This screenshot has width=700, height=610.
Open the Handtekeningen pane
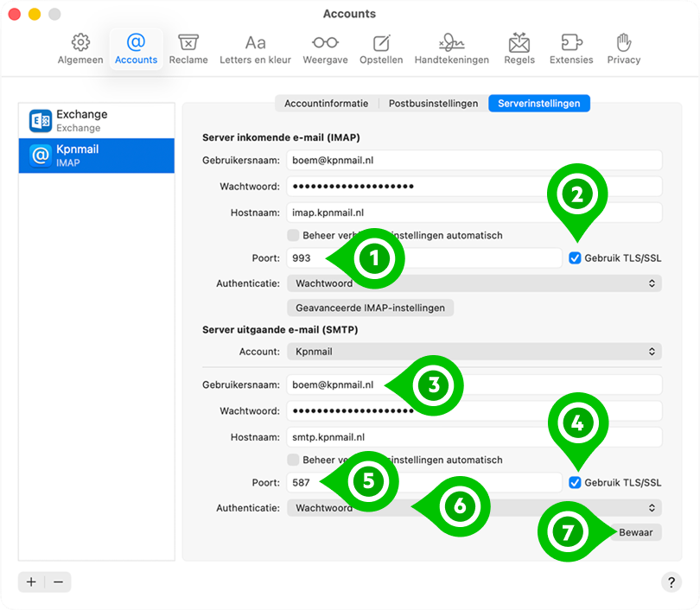(x=451, y=48)
